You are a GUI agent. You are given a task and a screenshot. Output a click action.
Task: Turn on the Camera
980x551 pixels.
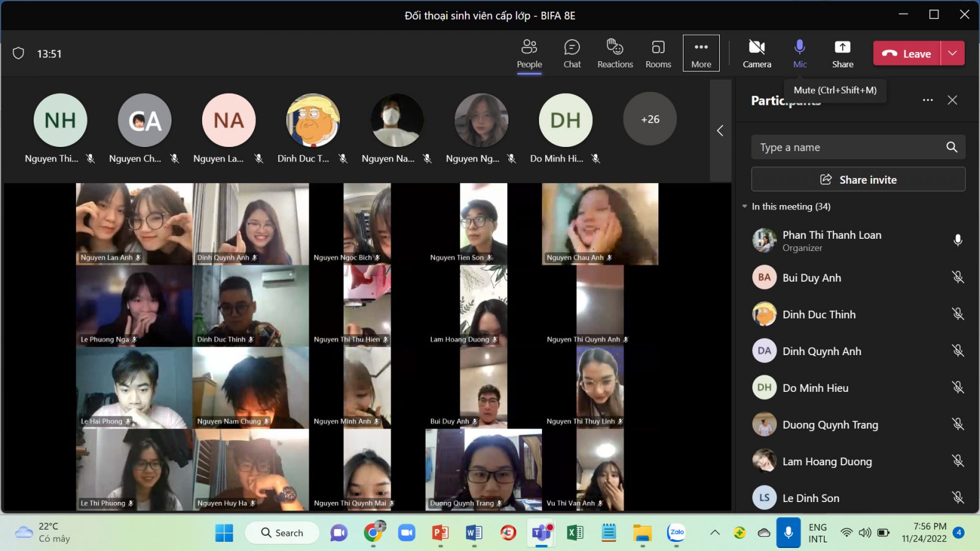(756, 54)
